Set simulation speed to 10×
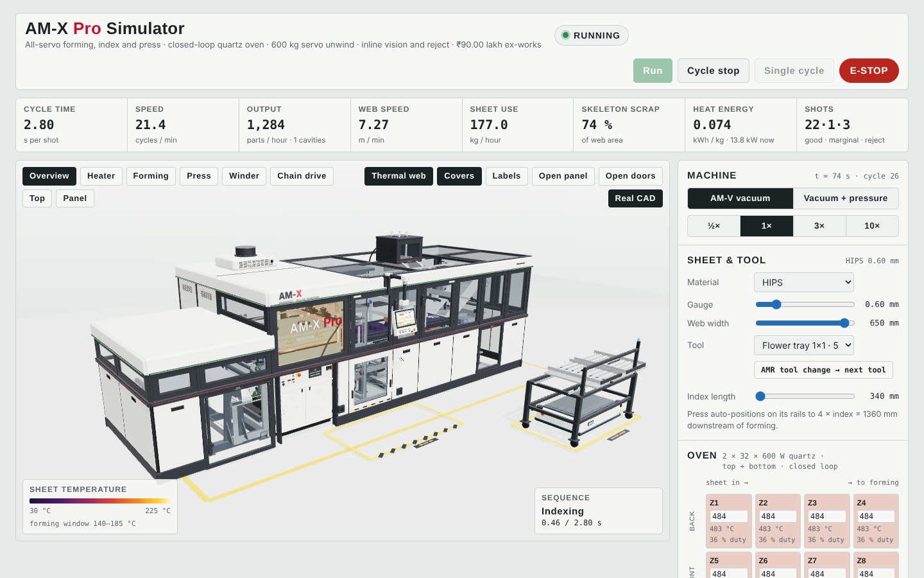 pos(872,226)
